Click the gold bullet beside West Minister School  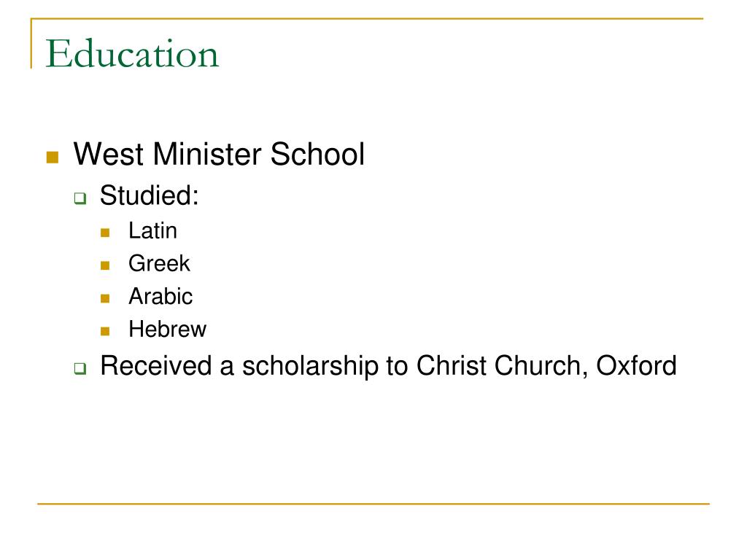(x=53, y=157)
